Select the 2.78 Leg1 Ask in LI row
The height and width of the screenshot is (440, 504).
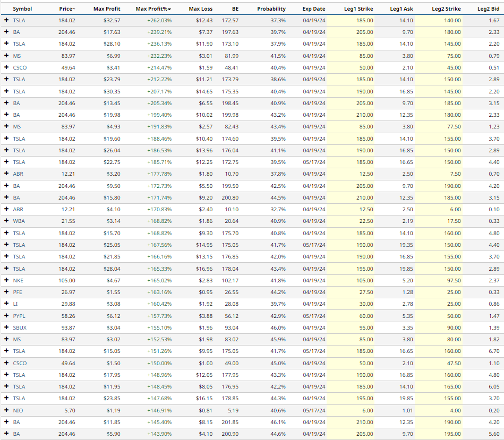tap(407, 304)
